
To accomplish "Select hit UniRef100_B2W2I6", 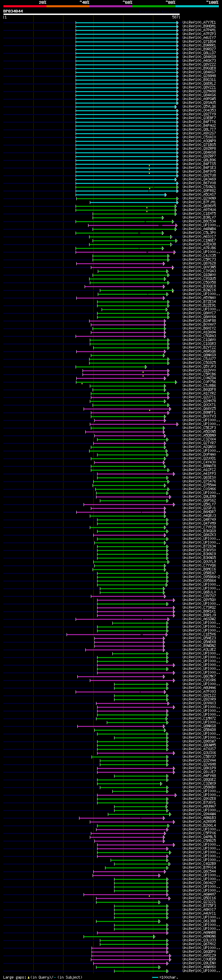I will [199, 290].
